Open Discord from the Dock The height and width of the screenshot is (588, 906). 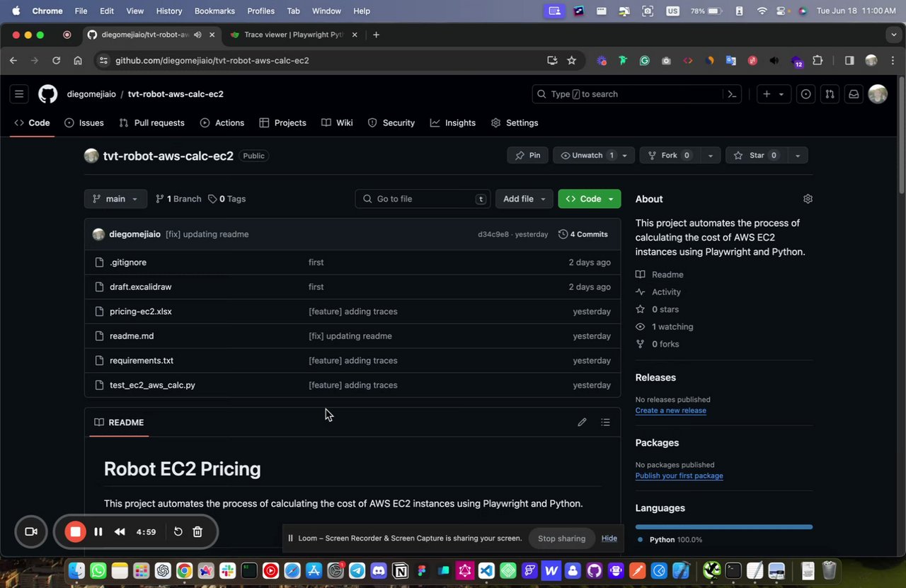click(x=379, y=570)
